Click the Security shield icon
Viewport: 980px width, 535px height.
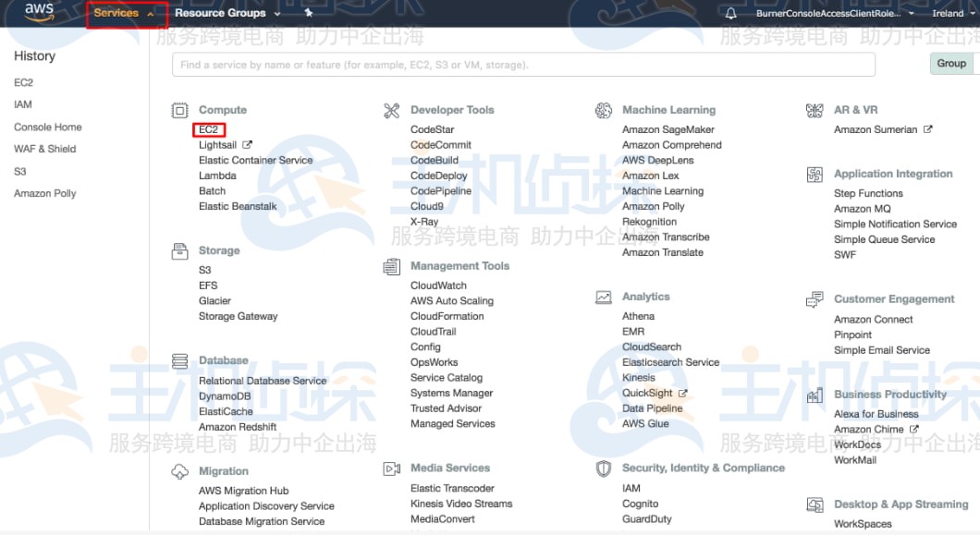click(603, 468)
